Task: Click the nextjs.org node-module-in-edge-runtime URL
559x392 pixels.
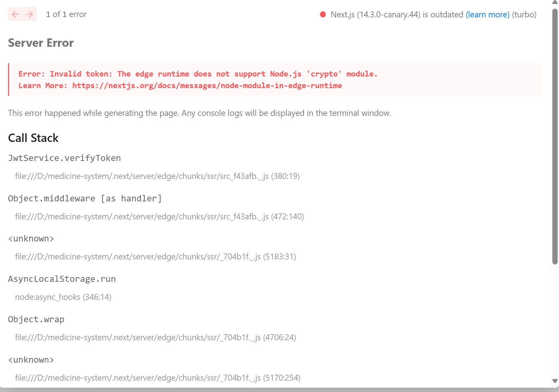Action: [207, 85]
